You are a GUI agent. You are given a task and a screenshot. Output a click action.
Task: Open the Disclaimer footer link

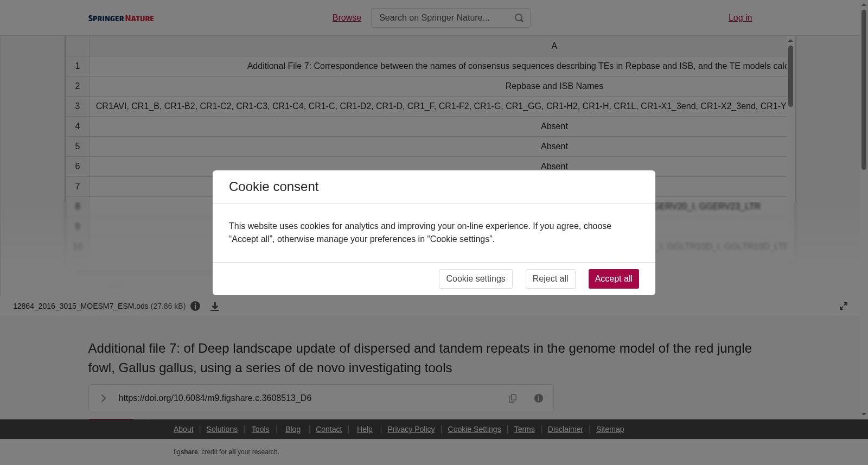pos(565,429)
